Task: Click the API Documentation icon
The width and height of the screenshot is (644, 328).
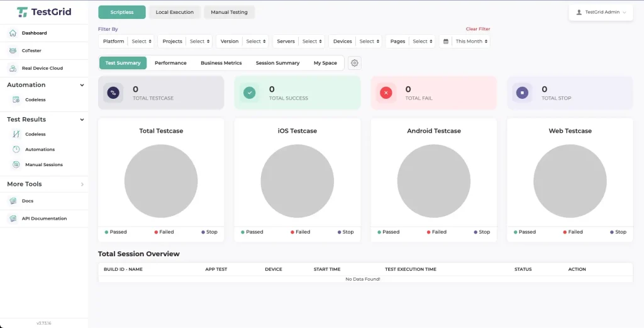Action: 13,218
